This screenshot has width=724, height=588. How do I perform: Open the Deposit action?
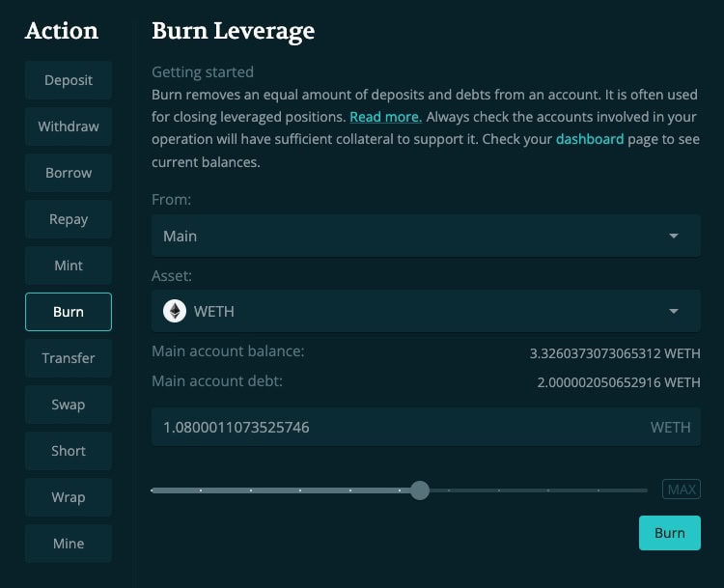click(69, 80)
